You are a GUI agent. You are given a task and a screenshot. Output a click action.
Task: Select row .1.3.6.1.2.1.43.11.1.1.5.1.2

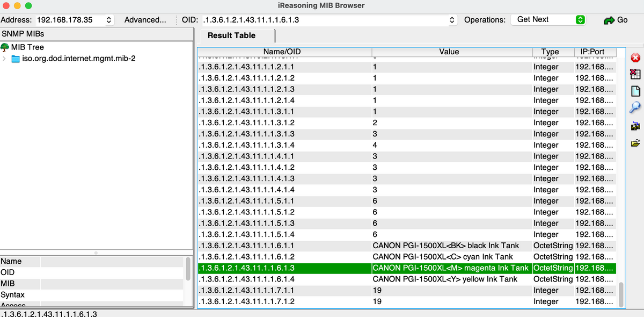(x=407, y=212)
